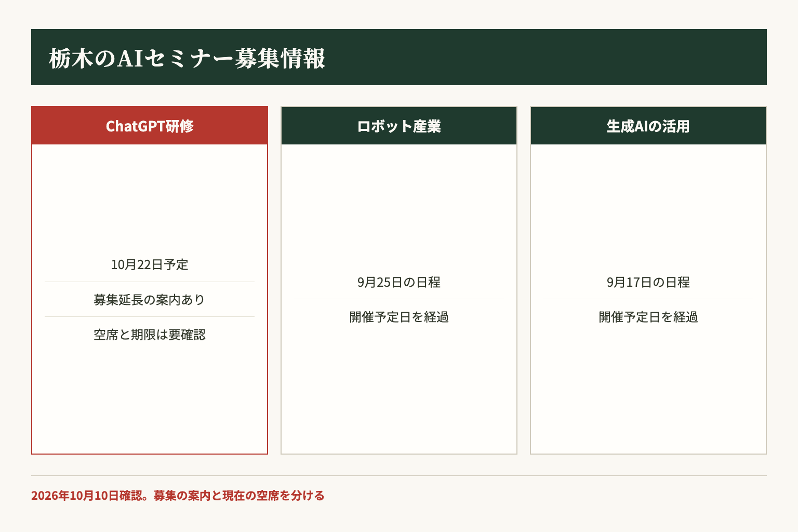This screenshot has width=798, height=532.
Task: Click the 10月22日予定 line
Action: [150, 264]
